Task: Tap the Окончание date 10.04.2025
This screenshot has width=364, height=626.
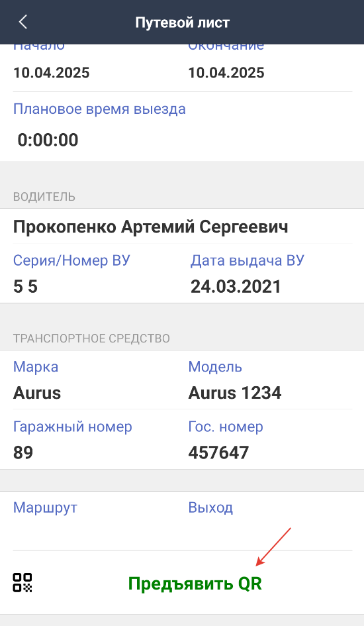Action: 226,73
